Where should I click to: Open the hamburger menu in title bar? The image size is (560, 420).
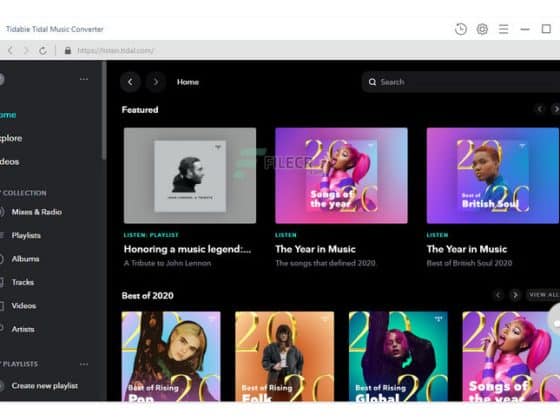point(504,29)
